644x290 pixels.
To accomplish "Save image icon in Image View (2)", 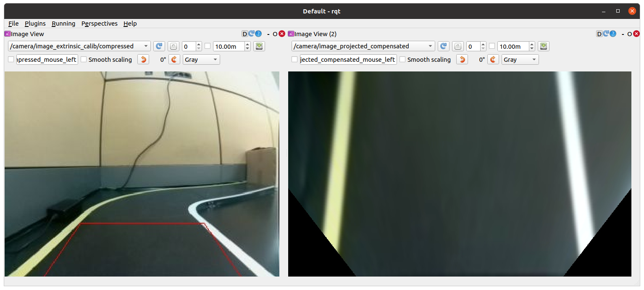I will point(544,46).
